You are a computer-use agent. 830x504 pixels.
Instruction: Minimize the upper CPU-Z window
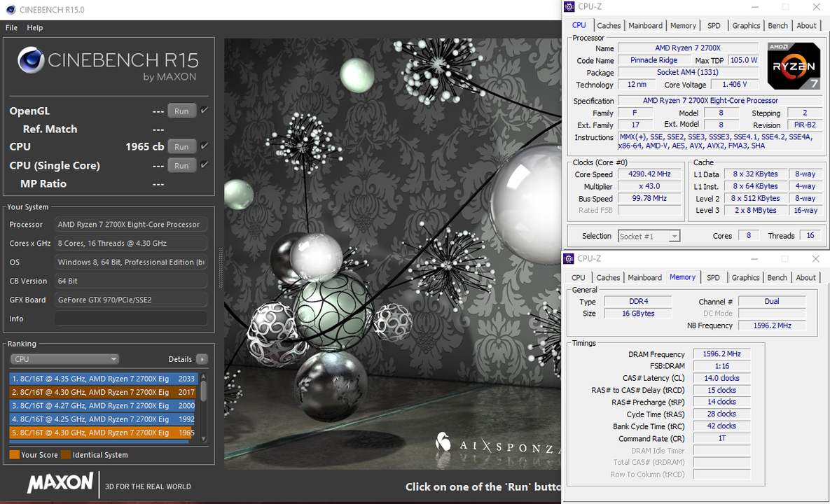coord(755,7)
